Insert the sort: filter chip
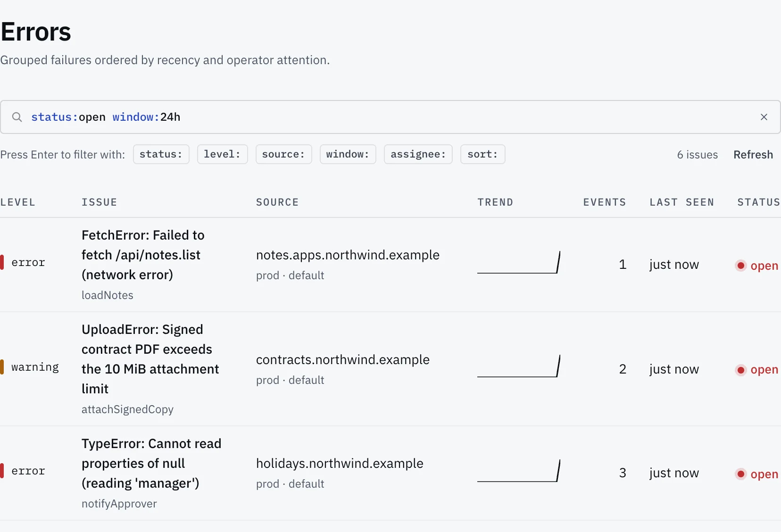 (x=482, y=154)
